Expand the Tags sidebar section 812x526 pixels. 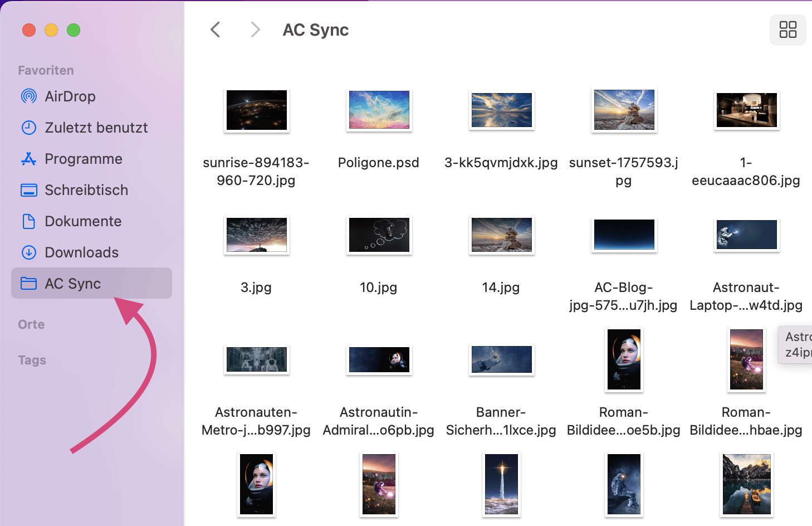pos(32,360)
